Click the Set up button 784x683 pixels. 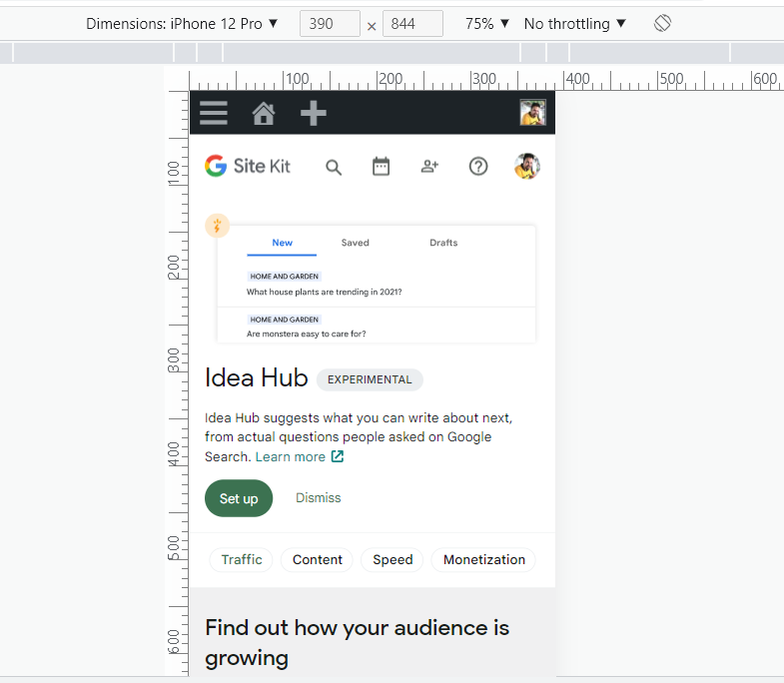click(239, 498)
